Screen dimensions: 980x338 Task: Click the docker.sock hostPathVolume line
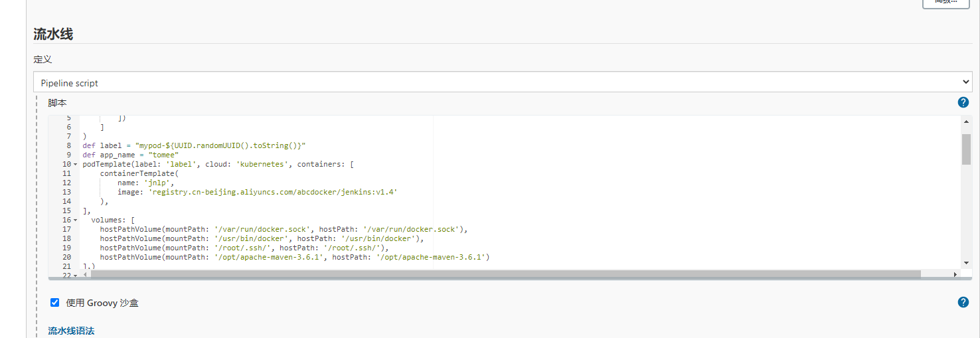pyautogui.click(x=284, y=229)
